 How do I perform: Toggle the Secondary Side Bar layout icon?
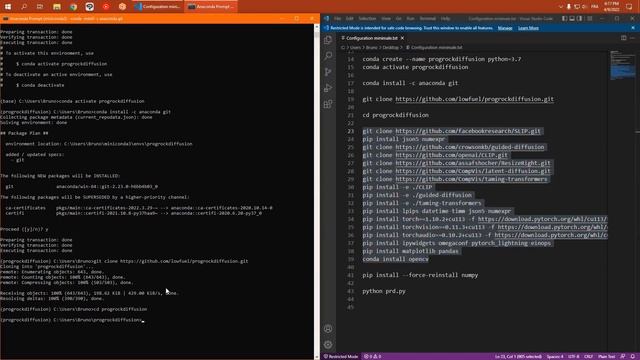coord(580,18)
